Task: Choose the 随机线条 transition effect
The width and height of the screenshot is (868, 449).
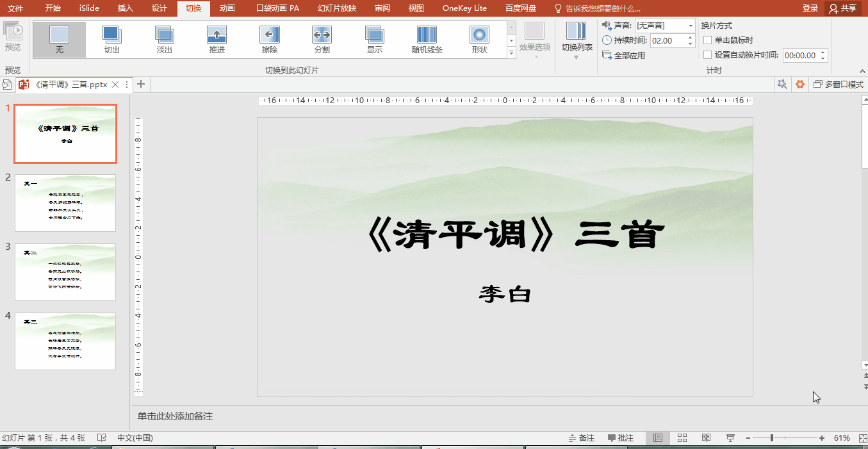Action: click(x=427, y=40)
